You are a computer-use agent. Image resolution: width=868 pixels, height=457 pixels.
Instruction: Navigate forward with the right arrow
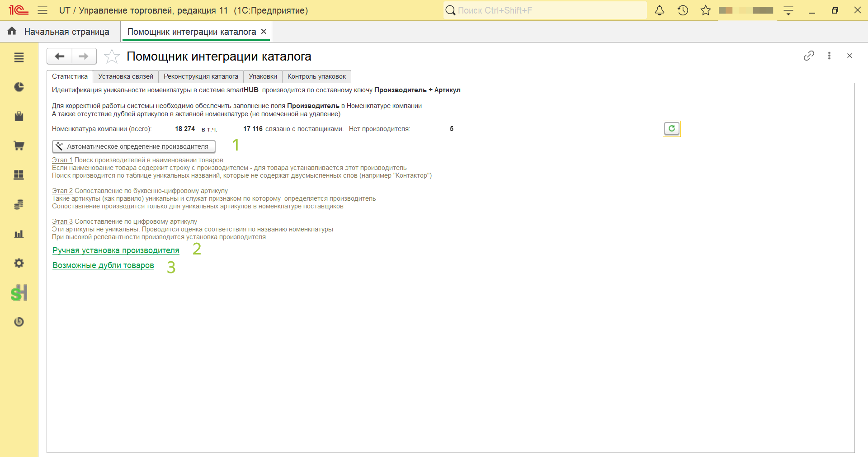(84, 57)
